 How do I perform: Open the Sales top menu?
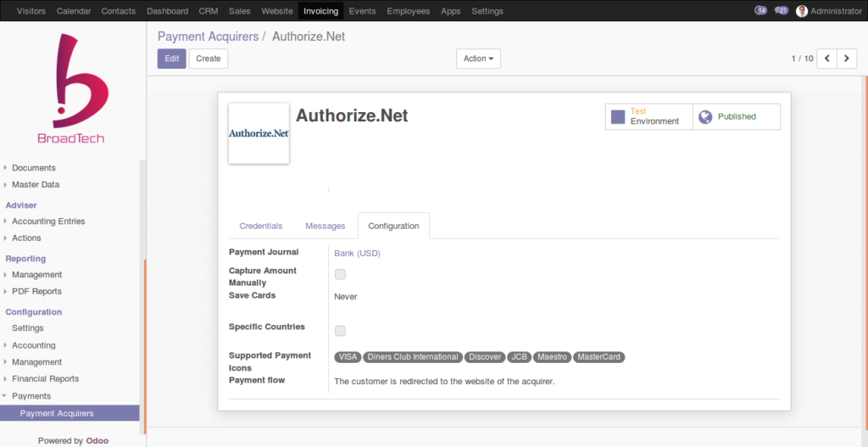pos(240,11)
